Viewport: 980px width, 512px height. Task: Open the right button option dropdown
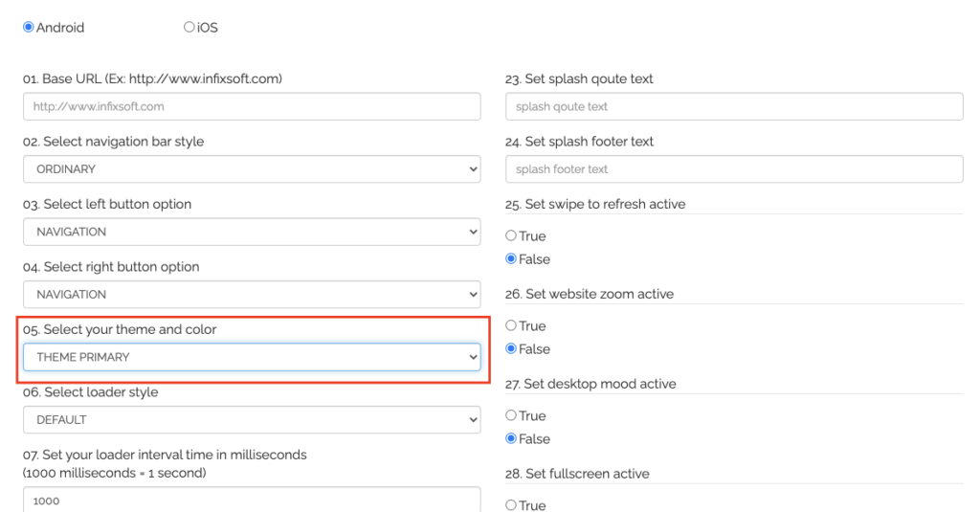252,294
